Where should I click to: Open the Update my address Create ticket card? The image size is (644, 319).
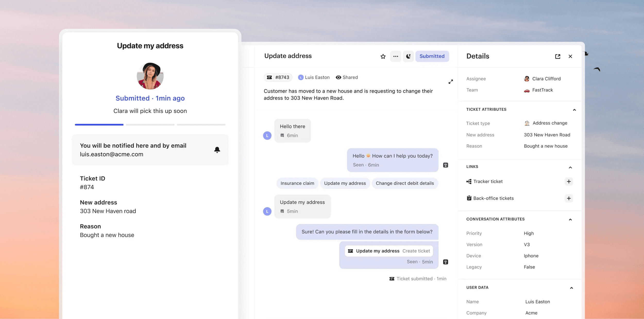[x=389, y=251]
